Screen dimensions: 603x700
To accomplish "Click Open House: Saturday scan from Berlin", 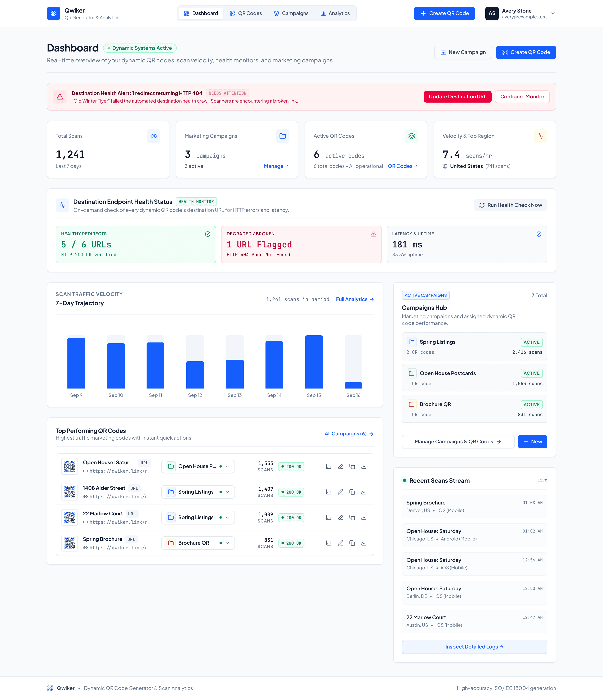I will click(474, 593).
